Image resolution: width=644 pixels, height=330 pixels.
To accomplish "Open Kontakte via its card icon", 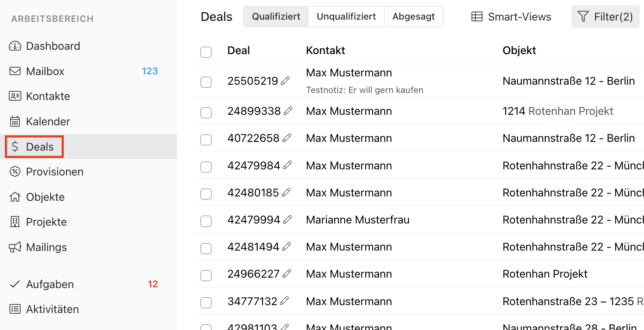I will coord(15,96).
